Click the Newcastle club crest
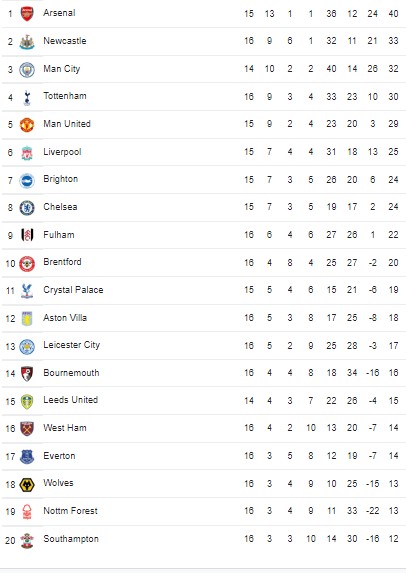406x573 pixels. 27,42
